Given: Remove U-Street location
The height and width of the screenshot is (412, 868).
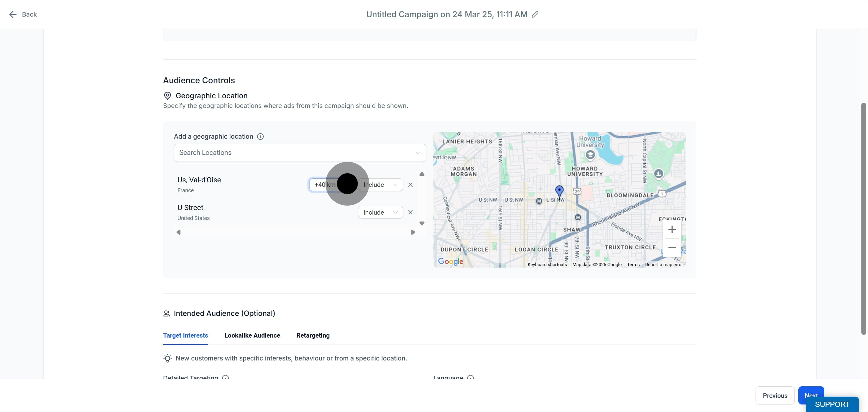Looking at the screenshot, I should point(410,212).
